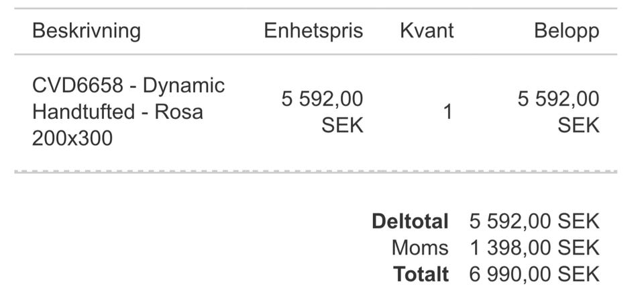This screenshot has width=644, height=299.
Task: Click the word Handtufted
Action: (x=83, y=112)
